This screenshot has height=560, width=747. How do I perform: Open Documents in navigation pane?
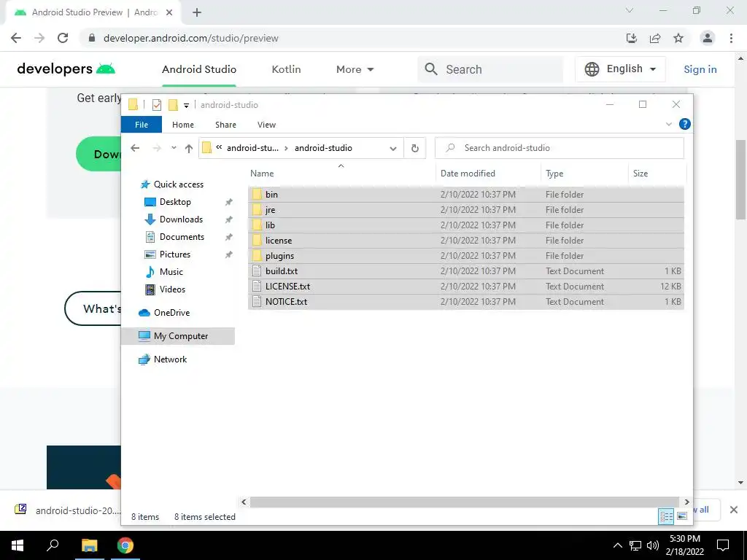tap(174, 237)
